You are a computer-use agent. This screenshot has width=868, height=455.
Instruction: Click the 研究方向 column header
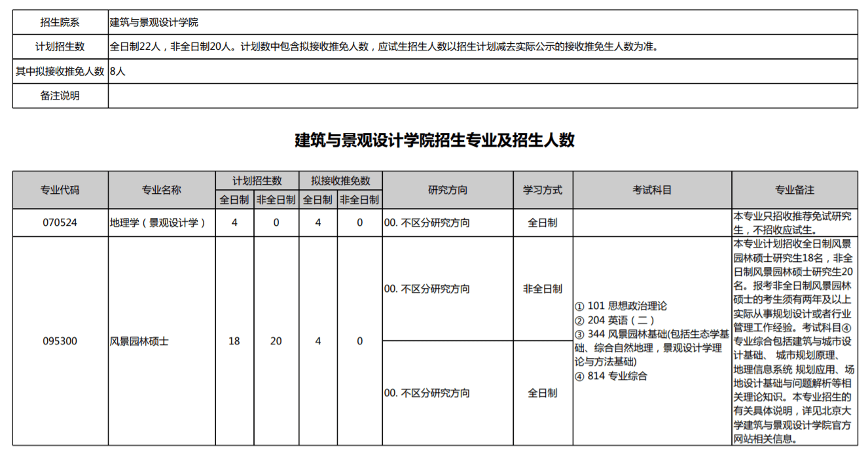click(448, 190)
